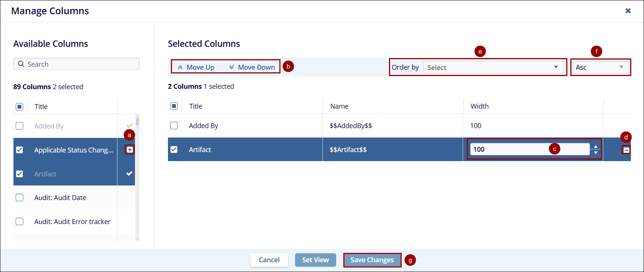This screenshot has width=644, height=272.
Task: Open the Order by Select dropdown
Action: tap(493, 67)
